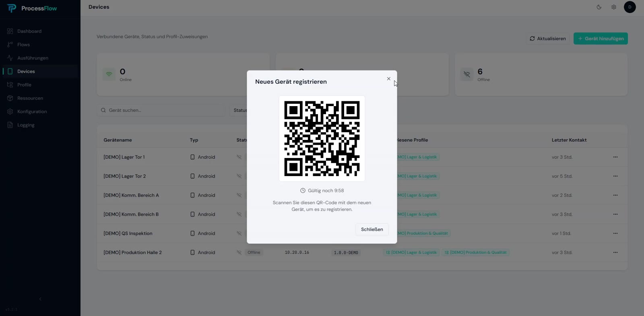Open settings gear in top bar

coord(614,7)
